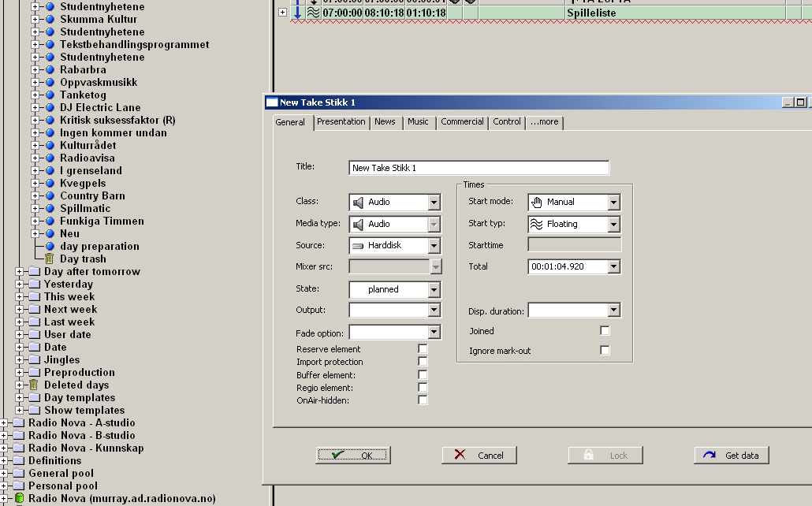Screen dimensions: 812x506
Task: Click the Cancel button
Action: point(479,456)
